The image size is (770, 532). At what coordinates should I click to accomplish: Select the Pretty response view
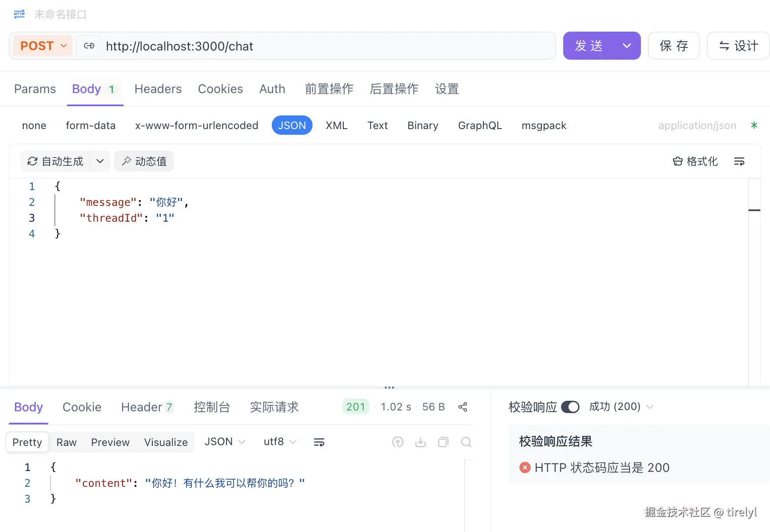click(27, 442)
